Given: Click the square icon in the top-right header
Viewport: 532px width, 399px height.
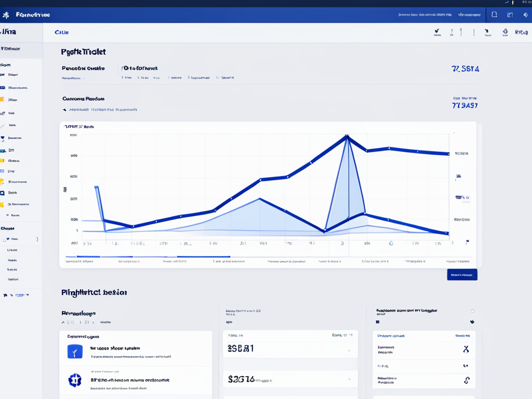Looking at the screenshot, I should point(494,15).
